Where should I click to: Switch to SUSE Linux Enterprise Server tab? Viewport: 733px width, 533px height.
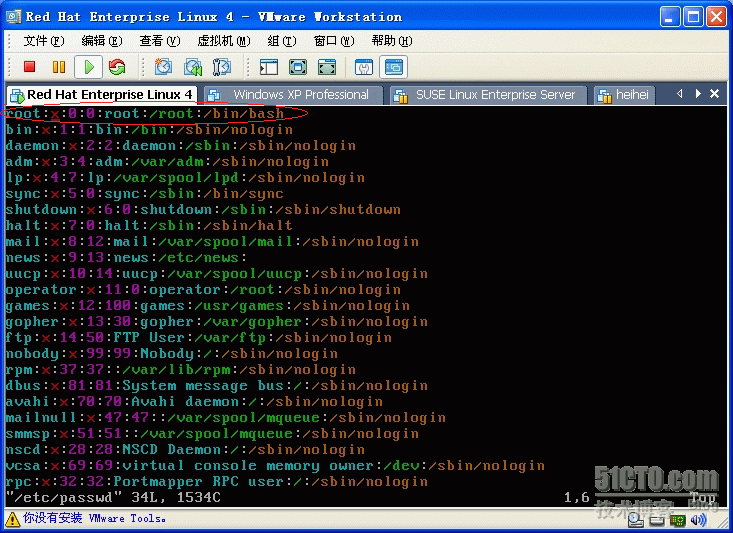pos(488,95)
